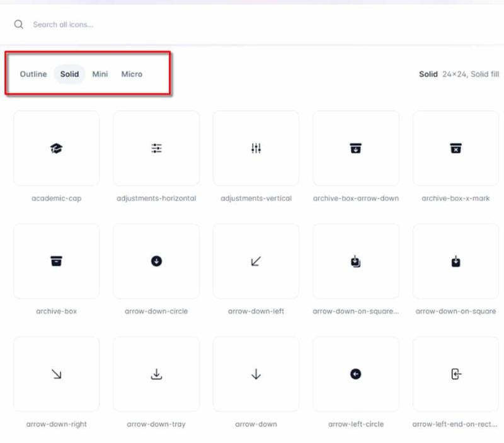Image resolution: width=504 pixels, height=443 pixels.
Task: Select the adjustments-horizontal icon
Action: coord(156,149)
